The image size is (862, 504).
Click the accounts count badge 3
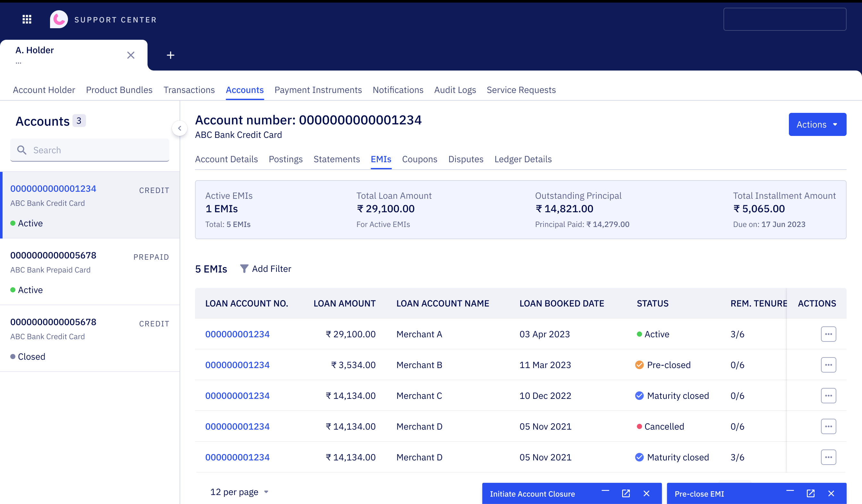(79, 121)
